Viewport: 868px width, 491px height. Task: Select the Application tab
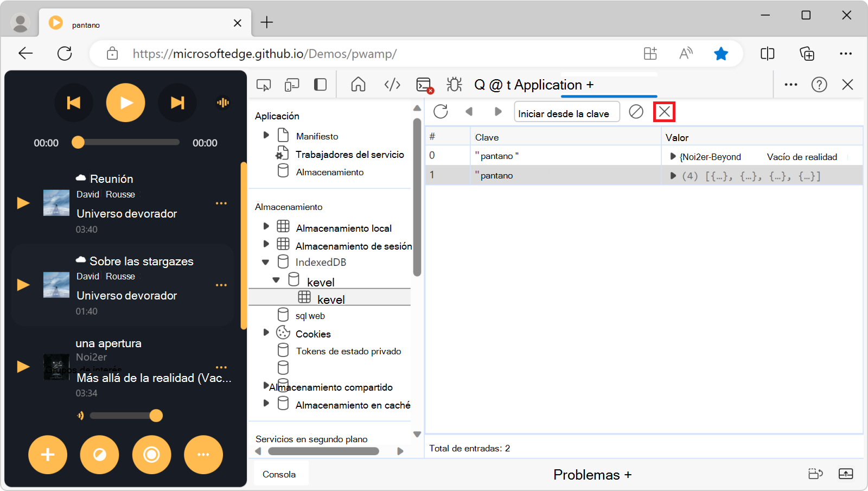pos(548,85)
